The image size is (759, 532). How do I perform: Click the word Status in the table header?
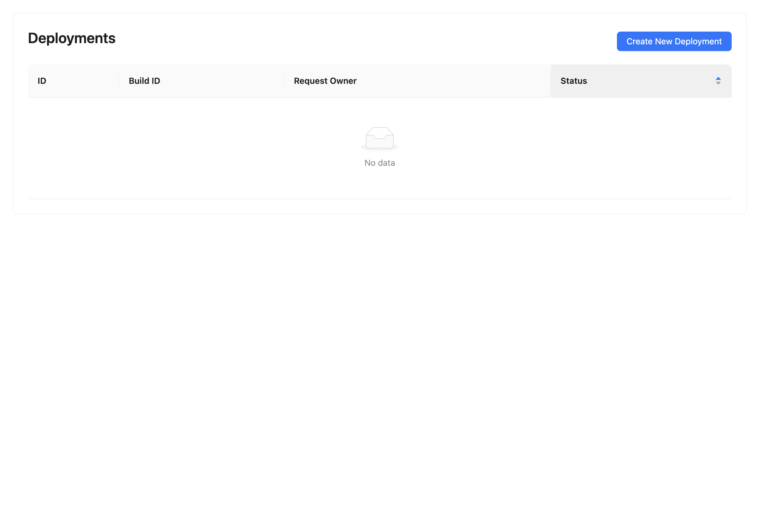(x=574, y=81)
